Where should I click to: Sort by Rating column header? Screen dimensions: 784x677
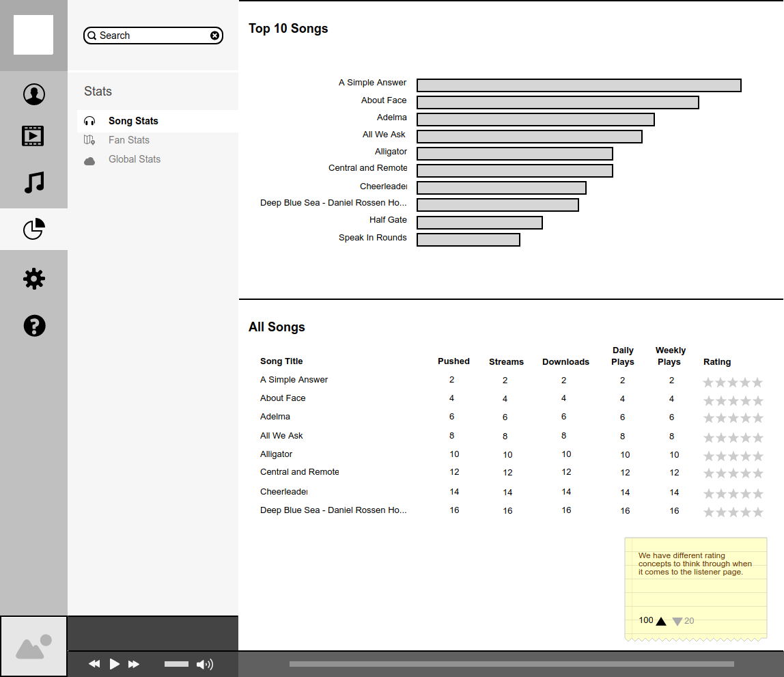coord(717,361)
